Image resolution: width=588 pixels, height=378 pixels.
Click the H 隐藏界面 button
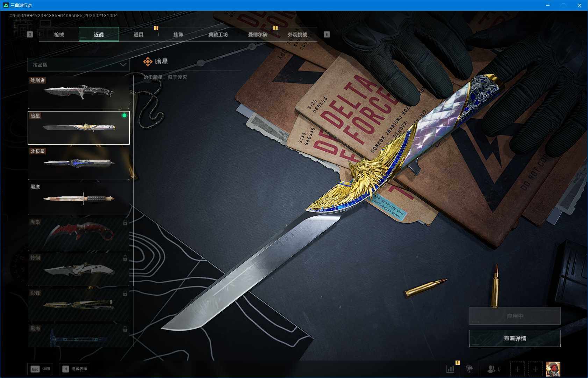[x=75, y=369]
